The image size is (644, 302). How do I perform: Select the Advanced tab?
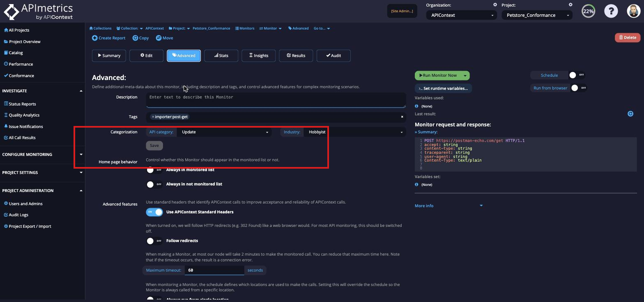[184, 55]
